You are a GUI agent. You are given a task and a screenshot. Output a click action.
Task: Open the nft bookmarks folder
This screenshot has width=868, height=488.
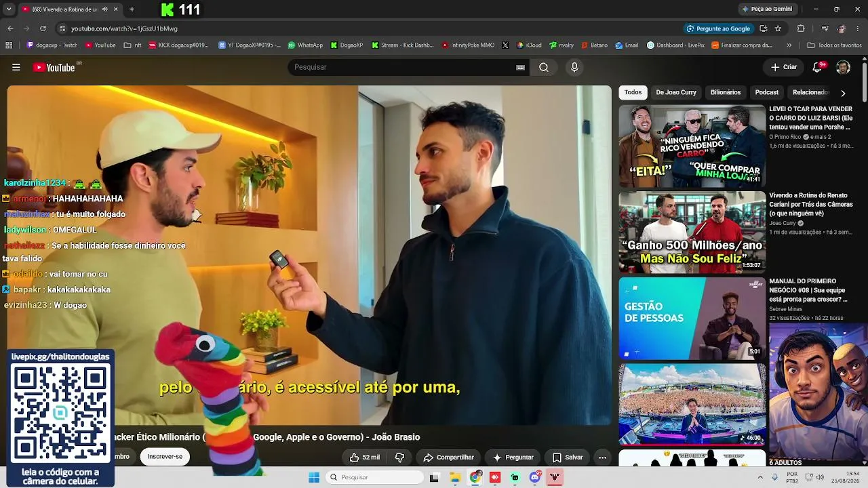tap(133, 45)
